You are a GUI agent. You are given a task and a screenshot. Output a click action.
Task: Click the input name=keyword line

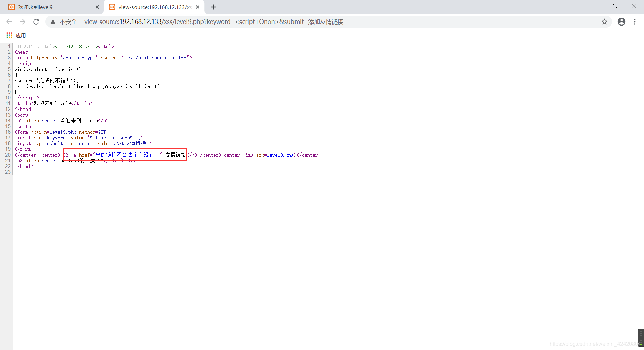[x=80, y=138]
